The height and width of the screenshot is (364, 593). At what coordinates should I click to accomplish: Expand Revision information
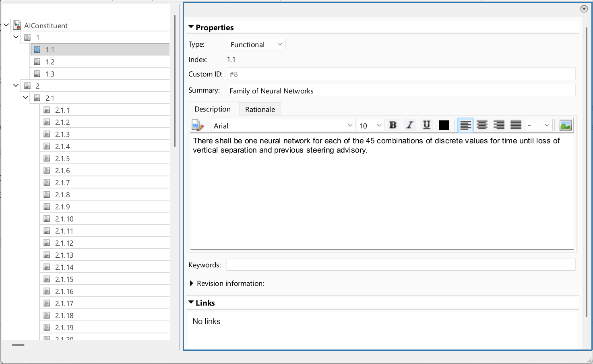[192, 283]
